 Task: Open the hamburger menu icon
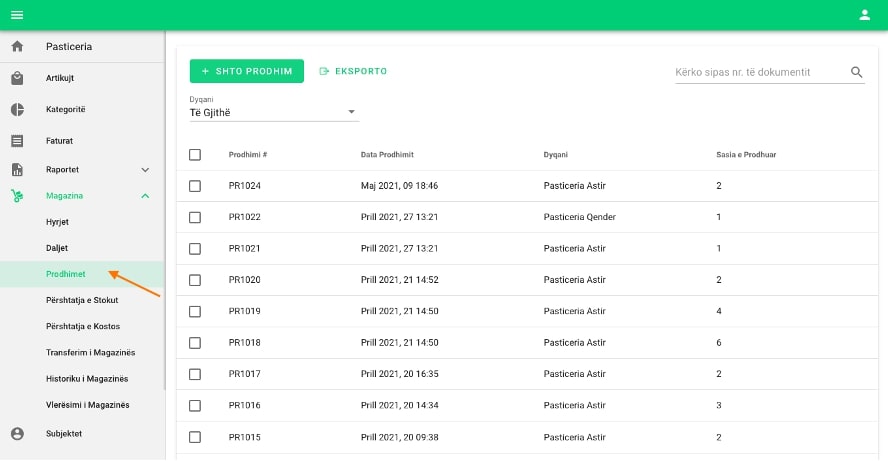[17, 15]
